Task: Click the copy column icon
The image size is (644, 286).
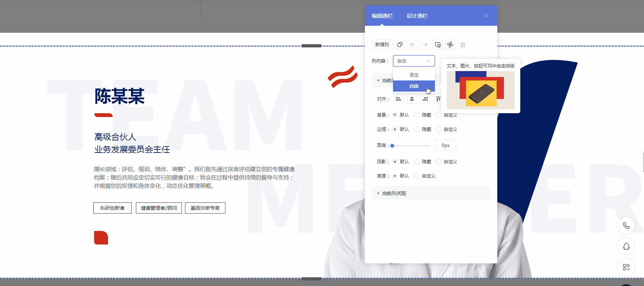Action: coord(400,45)
